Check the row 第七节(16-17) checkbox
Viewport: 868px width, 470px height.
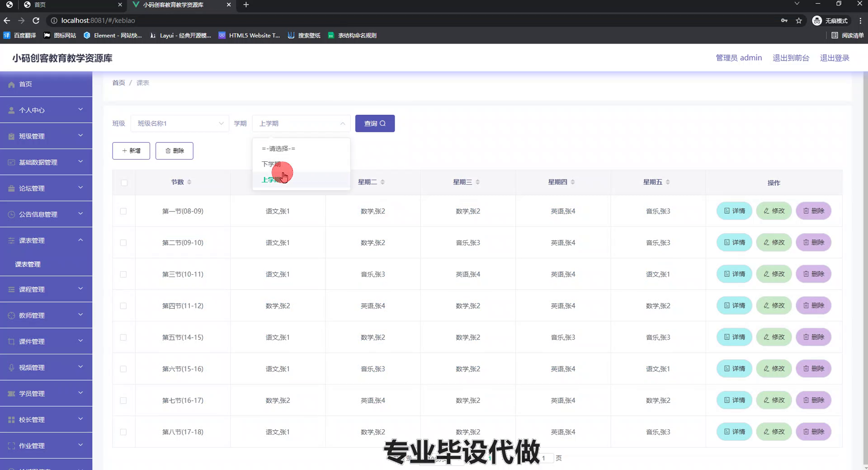pyautogui.click(x=123, y=400)
